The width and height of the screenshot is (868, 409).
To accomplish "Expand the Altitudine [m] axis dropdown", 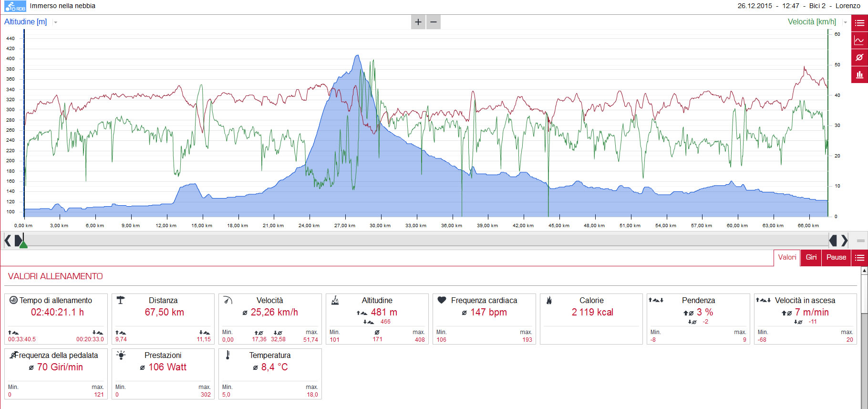I will (55, 22).
